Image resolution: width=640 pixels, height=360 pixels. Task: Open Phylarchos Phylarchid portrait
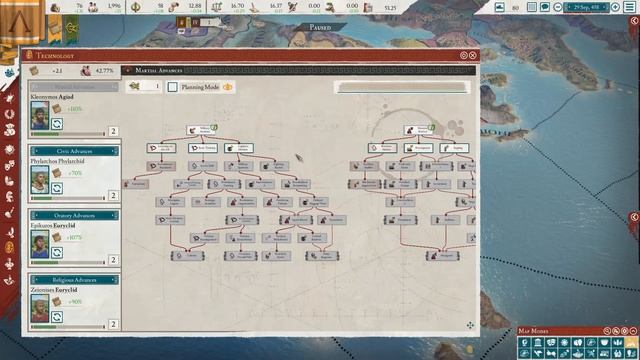(40, 180)
